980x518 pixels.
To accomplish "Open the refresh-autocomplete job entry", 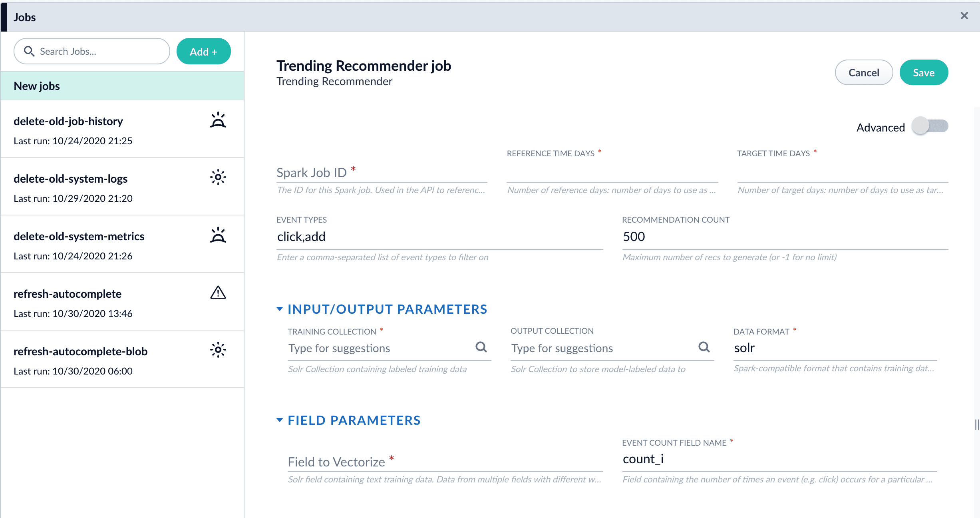I will [x=68, y=293].
